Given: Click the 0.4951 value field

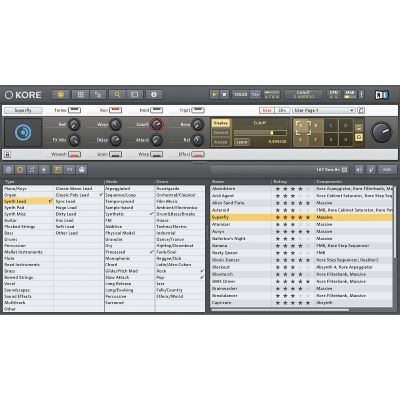Looking at the screenshot, I should click(277, 142).
